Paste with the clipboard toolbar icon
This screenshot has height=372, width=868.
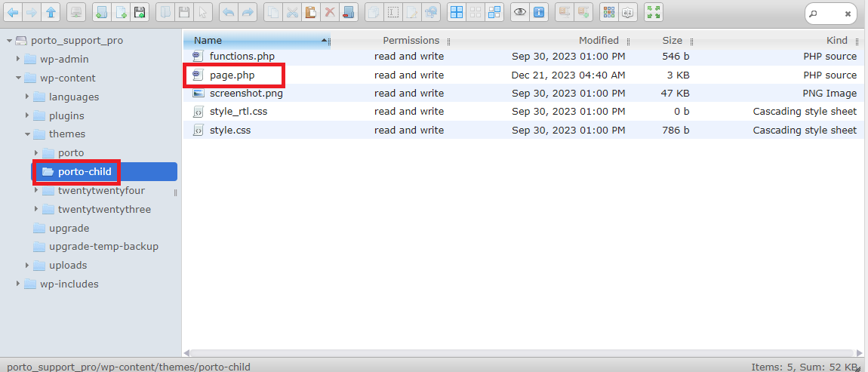click(x=311, y=12)
